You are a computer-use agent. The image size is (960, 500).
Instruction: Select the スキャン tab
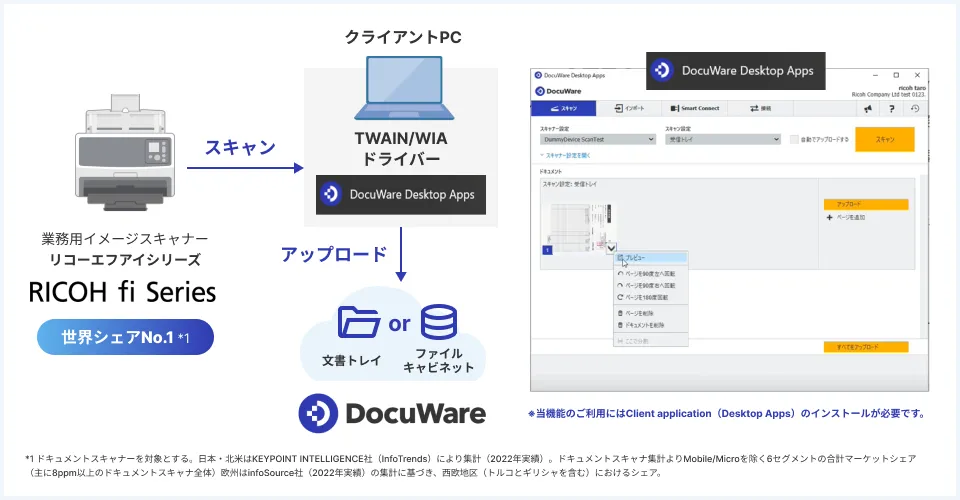(563, 108)
